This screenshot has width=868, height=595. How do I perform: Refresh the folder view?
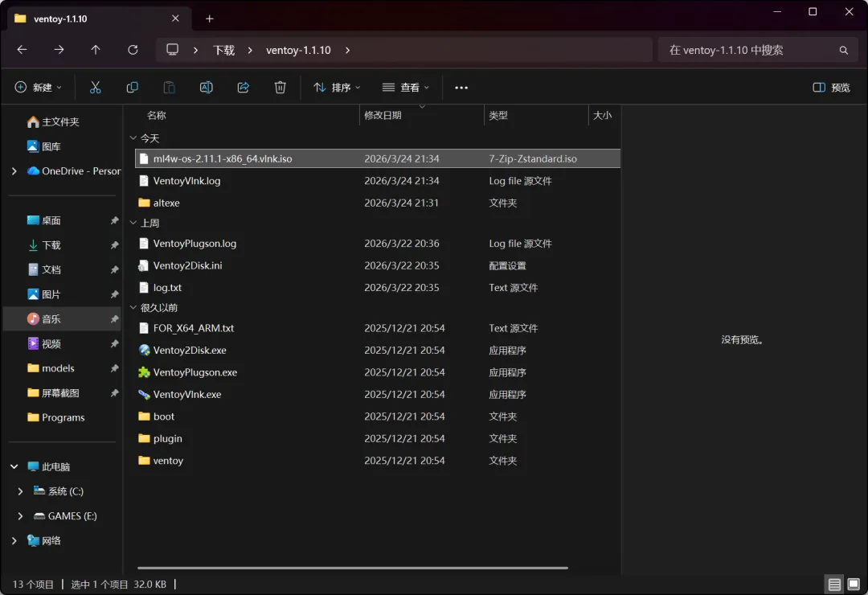[x=133, y=50]
